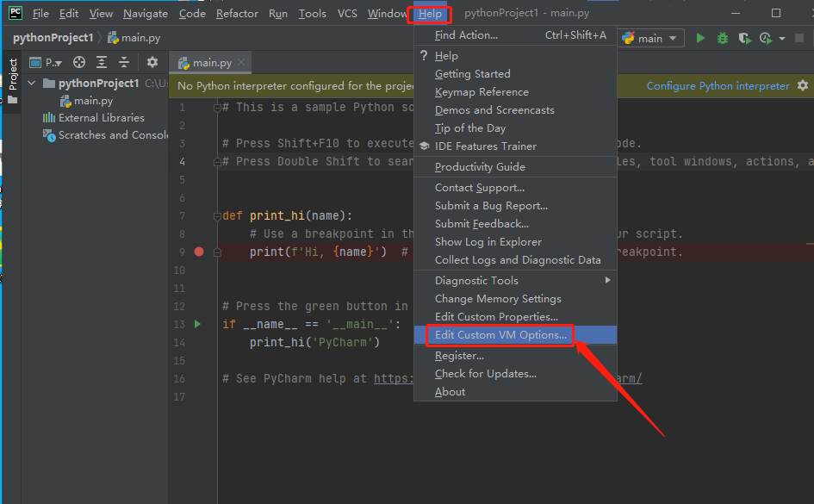Open the Code menu

point(192,14)
